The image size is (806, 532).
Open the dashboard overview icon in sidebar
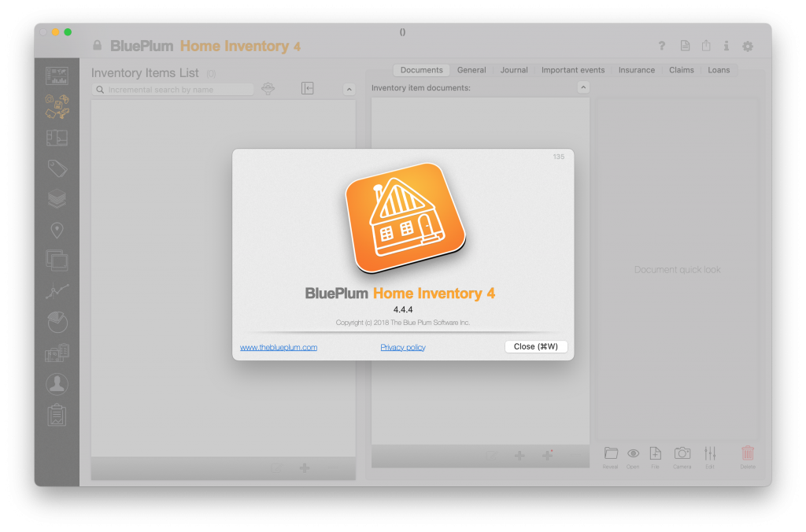(57, 76)
